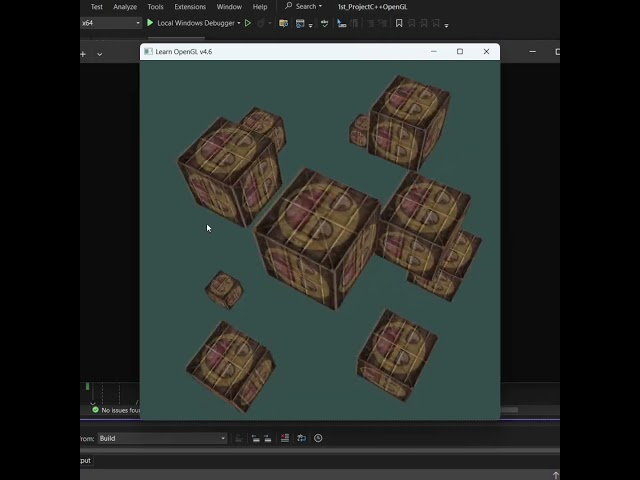Click the large center cube in OpenGL view

point(317,240)
